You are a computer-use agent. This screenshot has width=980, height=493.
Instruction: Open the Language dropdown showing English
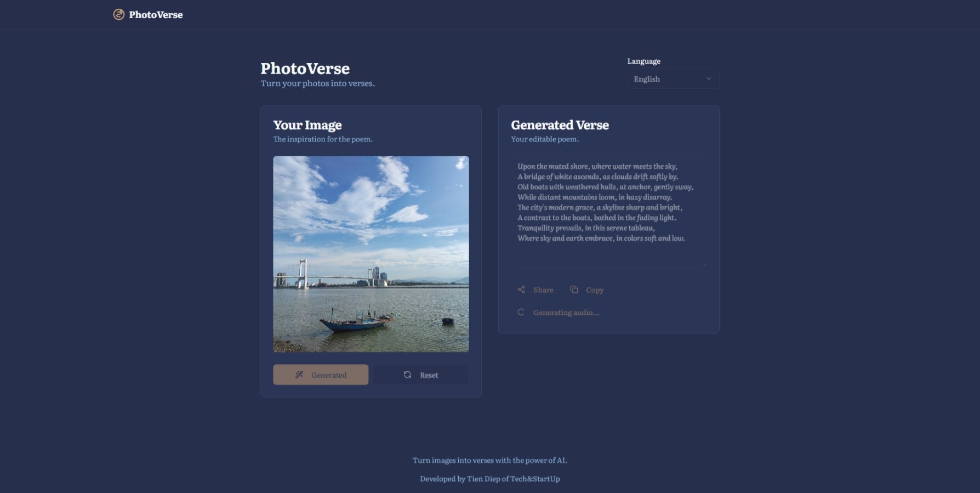[673, 79]
